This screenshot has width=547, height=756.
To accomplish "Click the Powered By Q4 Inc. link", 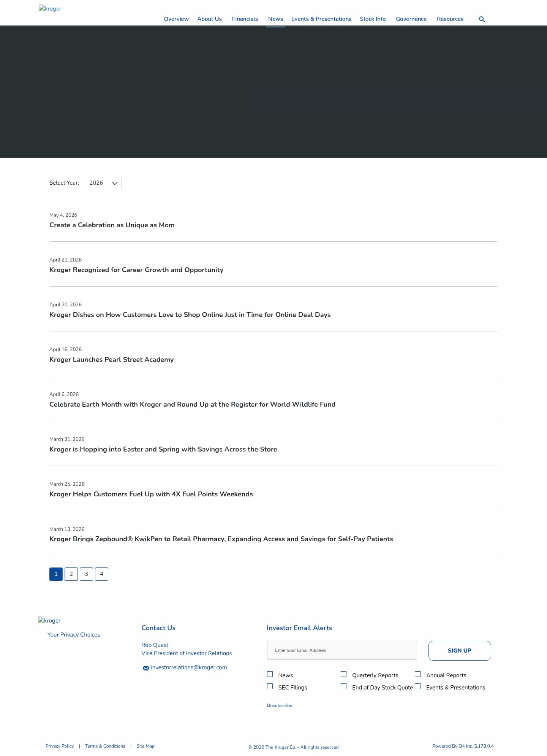I will click(463, 746).
